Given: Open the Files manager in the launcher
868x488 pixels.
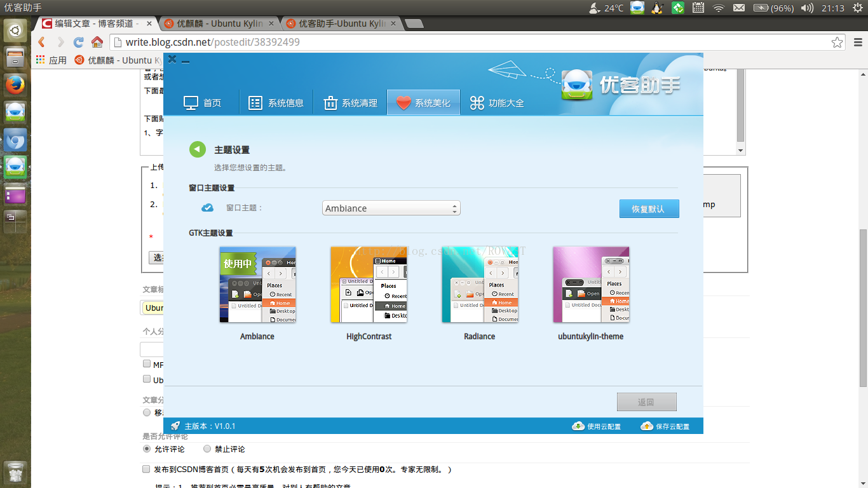Looking at the screenshot, I should [15, 58].
